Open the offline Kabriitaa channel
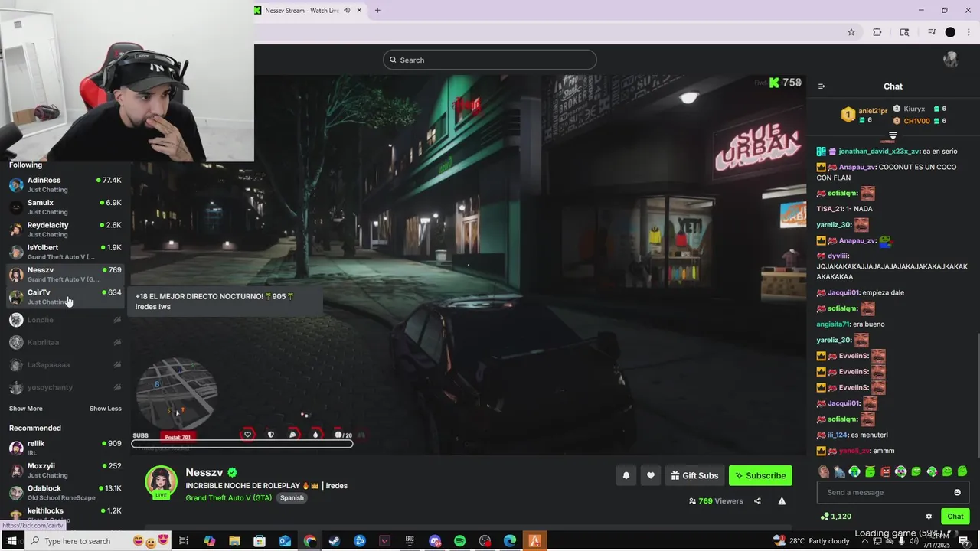Screen dimensions: 980x551 65,342
